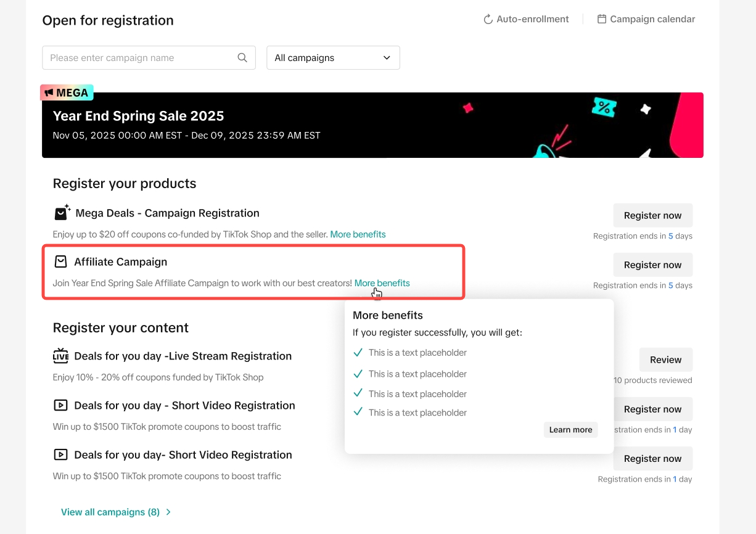Screen dimensions: 756x534
Task: Expand View all campaigns (8)
Action: coord(116,512)
